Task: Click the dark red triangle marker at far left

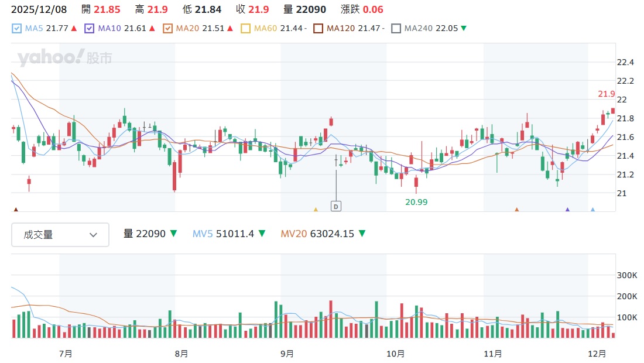Action: [16, 209]
